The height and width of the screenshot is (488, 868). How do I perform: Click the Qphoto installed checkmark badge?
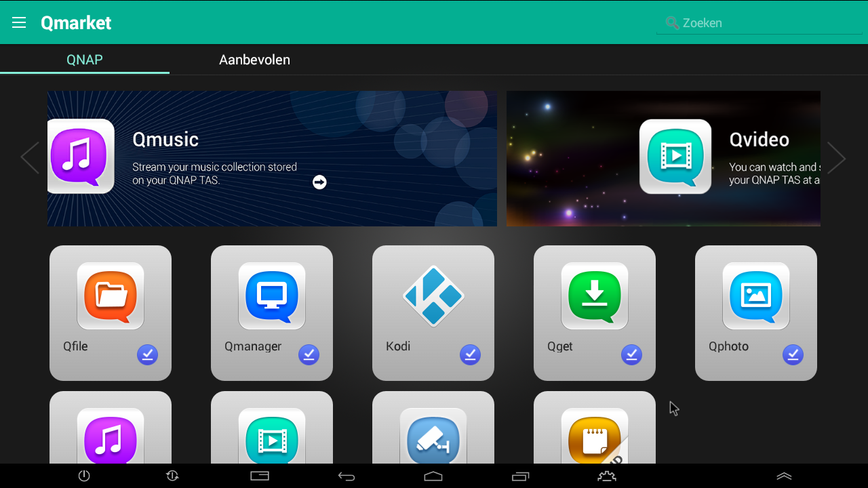point(793,354)
